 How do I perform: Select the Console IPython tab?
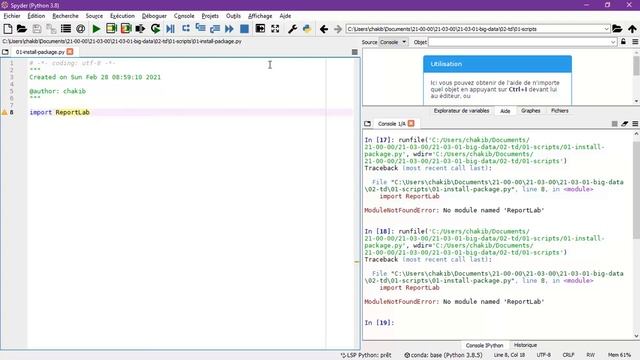(x=484, y=345)
